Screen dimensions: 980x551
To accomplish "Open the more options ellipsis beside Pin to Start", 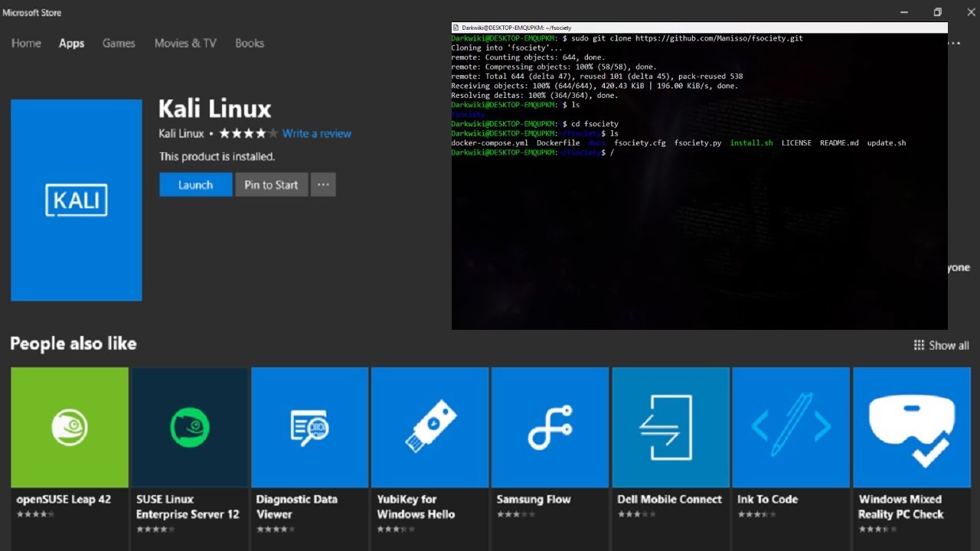I will [323, 184].
